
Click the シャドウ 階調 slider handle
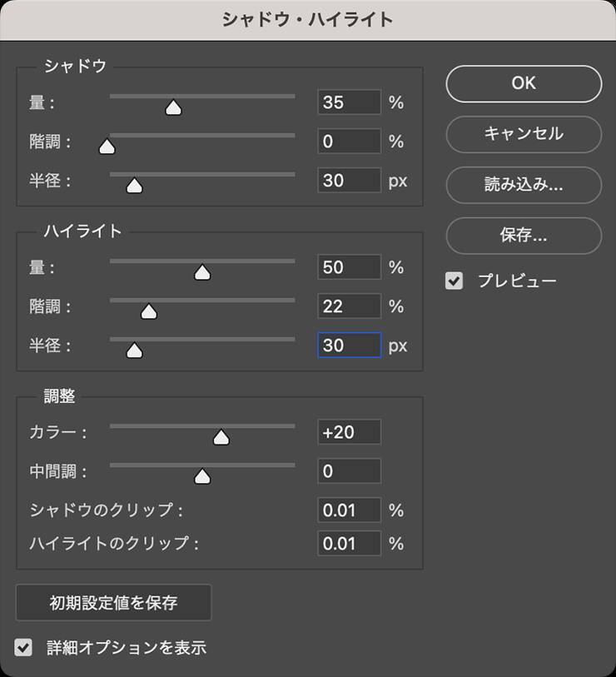107,147
